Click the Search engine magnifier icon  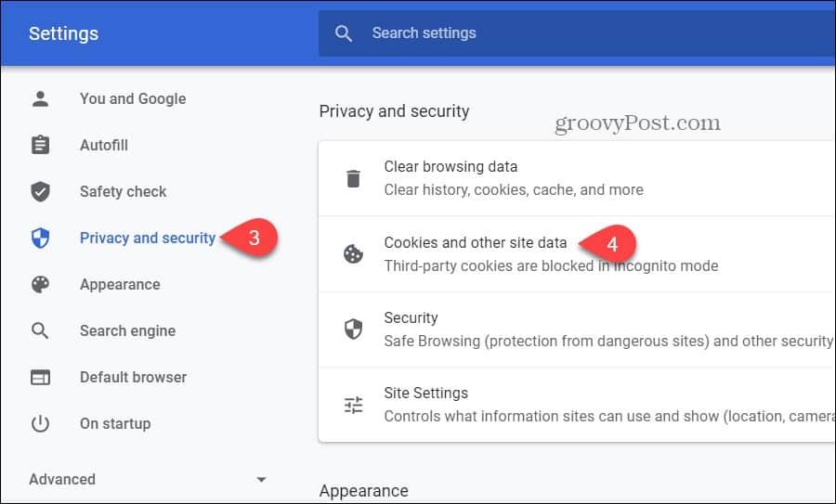(x=40, y=330)
